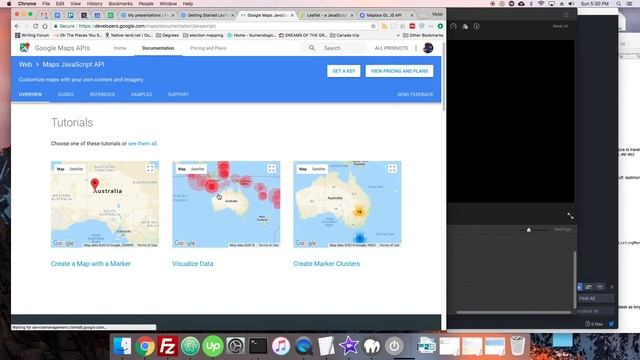Click the search magnifier on the Maps page
Screen dimensions: 640x360
click(x=312, y=48)
